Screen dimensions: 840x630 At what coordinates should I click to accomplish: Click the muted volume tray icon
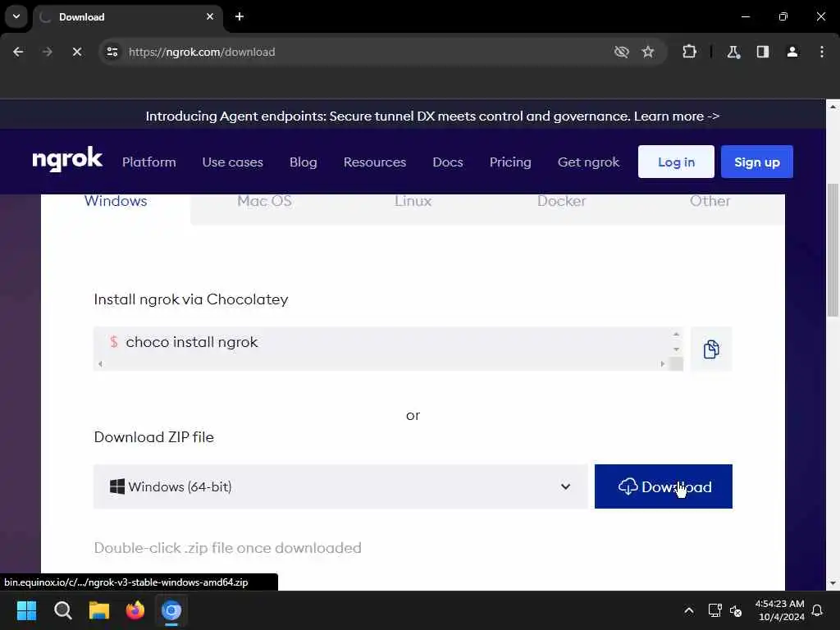736,610
